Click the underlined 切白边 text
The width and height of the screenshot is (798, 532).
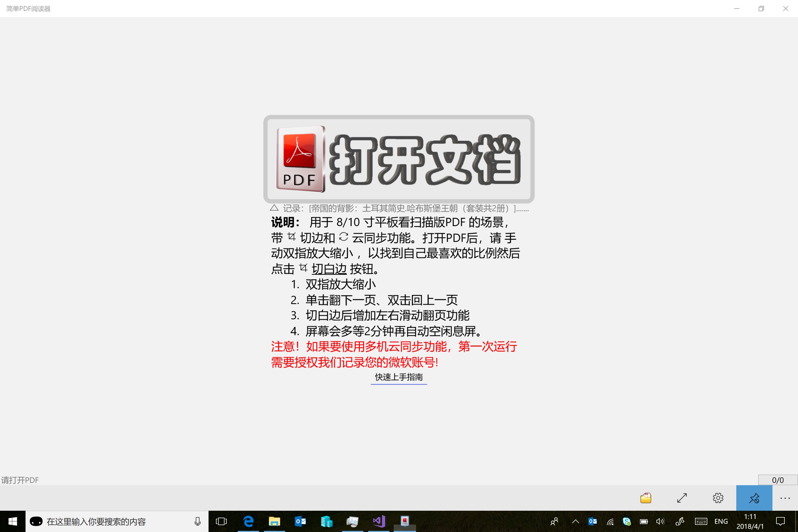coord(329,269)
